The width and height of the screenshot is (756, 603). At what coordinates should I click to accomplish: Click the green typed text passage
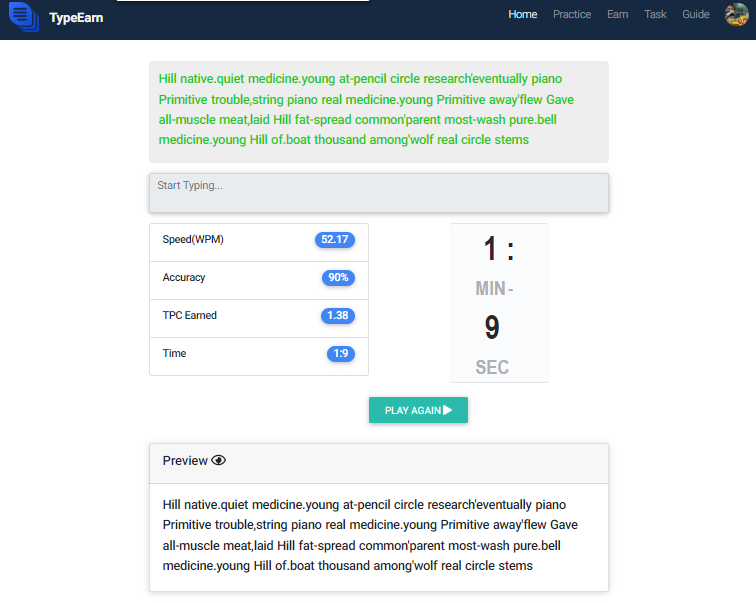click(x=366, y=109)
